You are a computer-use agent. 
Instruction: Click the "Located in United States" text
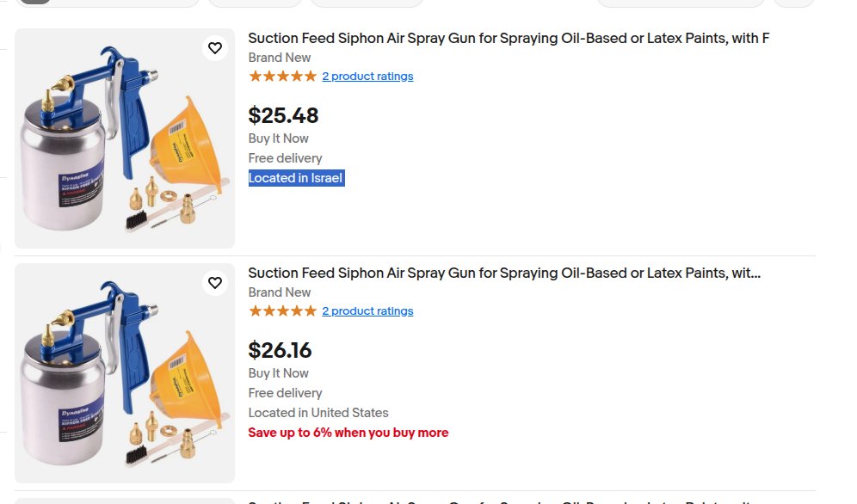(318, 413)
